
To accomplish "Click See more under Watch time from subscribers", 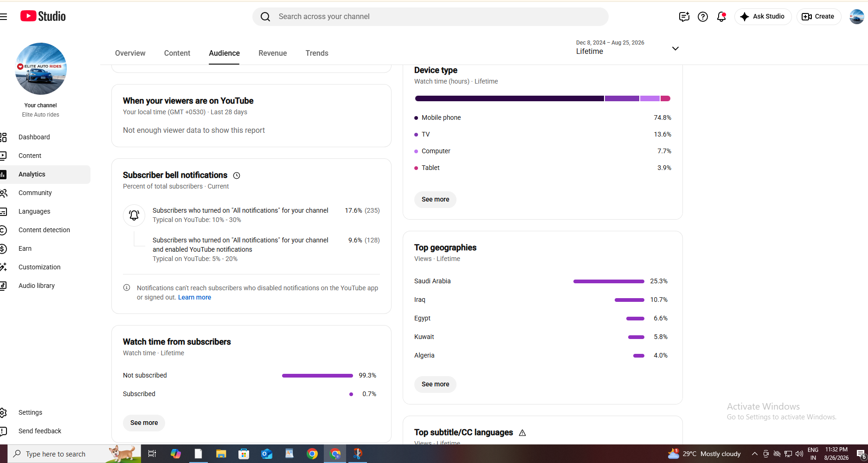I will tap(144, 423).
